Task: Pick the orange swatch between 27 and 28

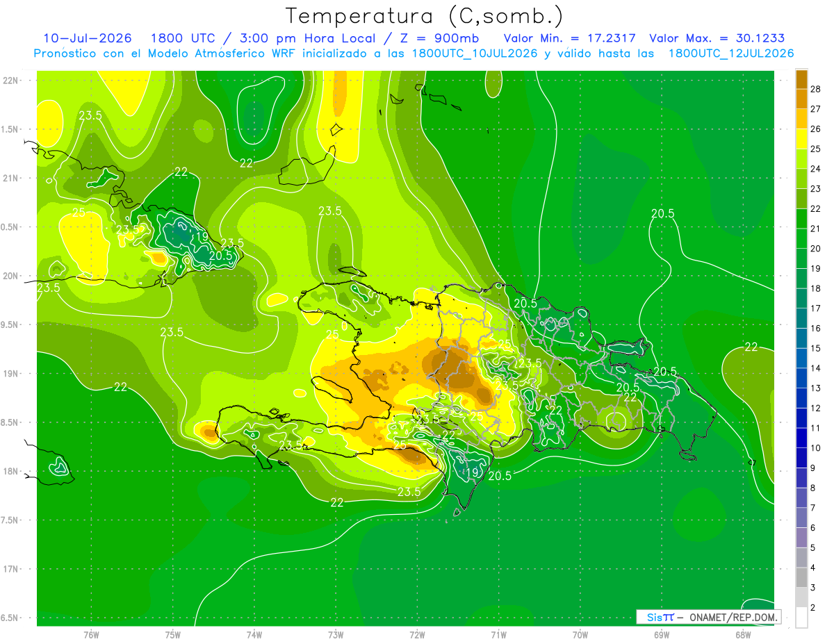Action: coord(801,99)
